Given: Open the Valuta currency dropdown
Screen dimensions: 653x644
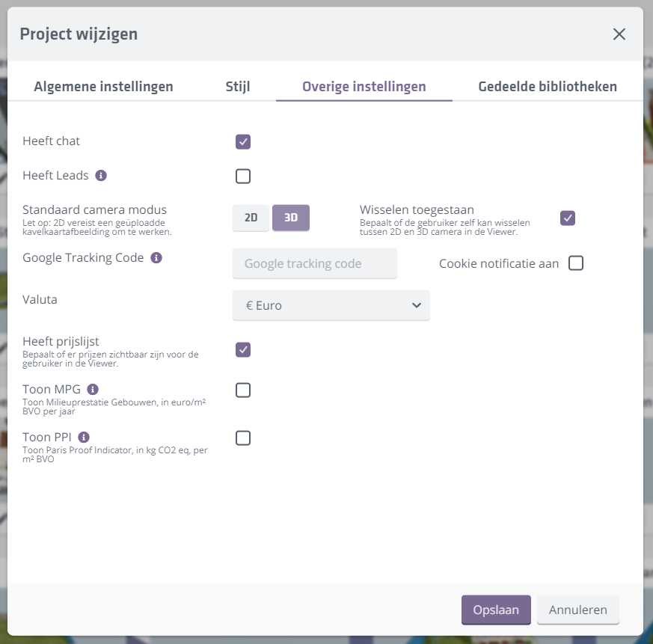Looking at the screenshot, I should point(331,305).
